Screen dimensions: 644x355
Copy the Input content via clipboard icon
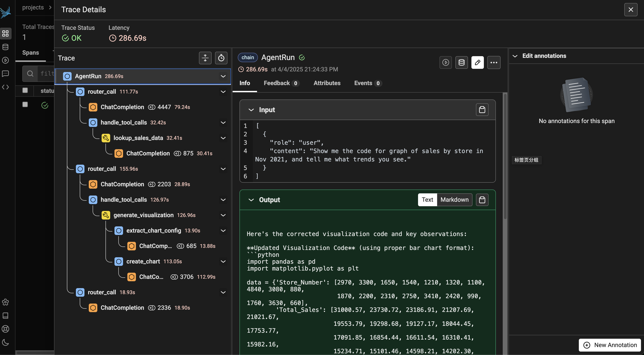pyautogui.click(x=482, y=110)
